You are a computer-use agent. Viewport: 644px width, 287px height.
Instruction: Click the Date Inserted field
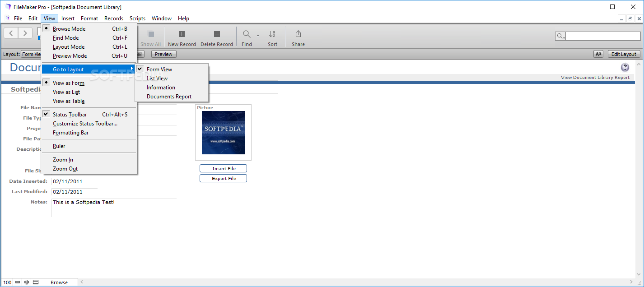pyautogui.click(x=75, y=181)
